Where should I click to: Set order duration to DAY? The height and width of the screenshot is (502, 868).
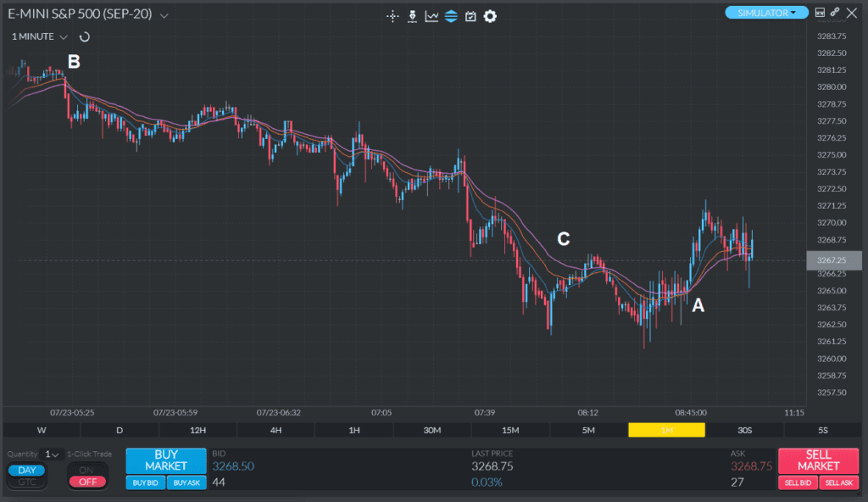[x=26, y=469]
